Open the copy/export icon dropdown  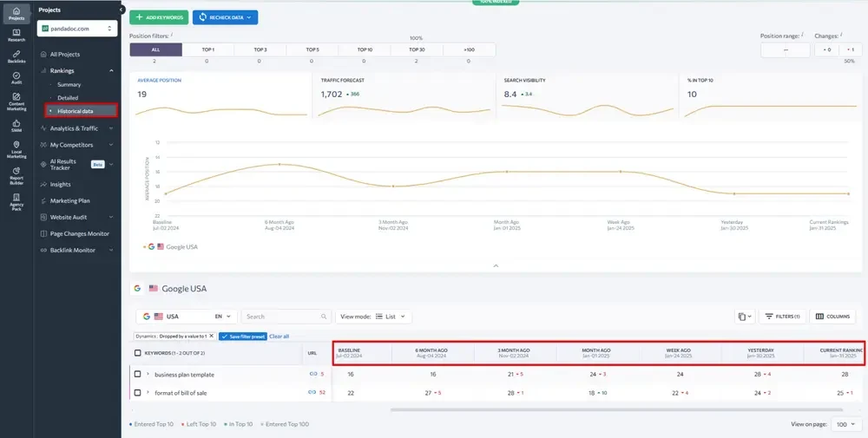click(x=744, y=317)
